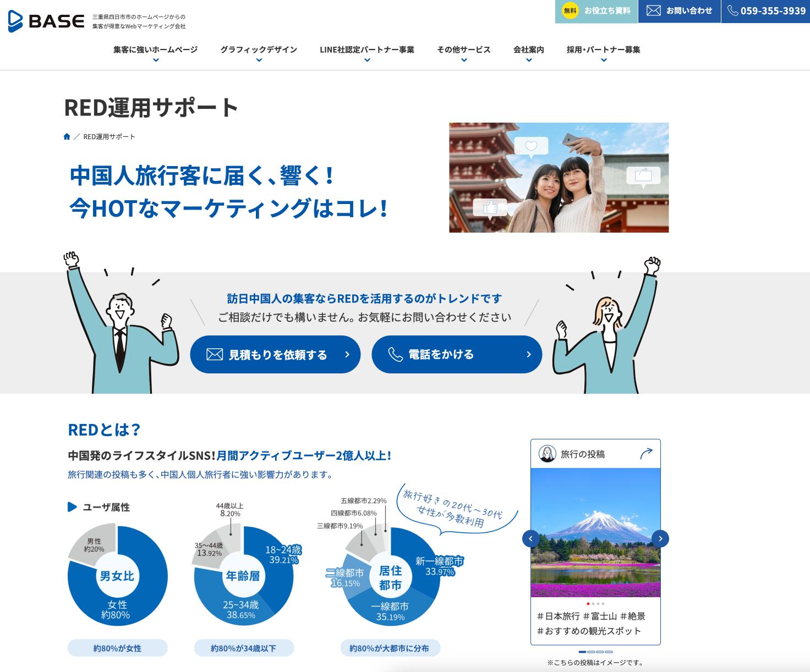This screenshot has width=810, height=672.
Task: Select the first blue slide indicator bar
Action: click(x=582, y=652)
